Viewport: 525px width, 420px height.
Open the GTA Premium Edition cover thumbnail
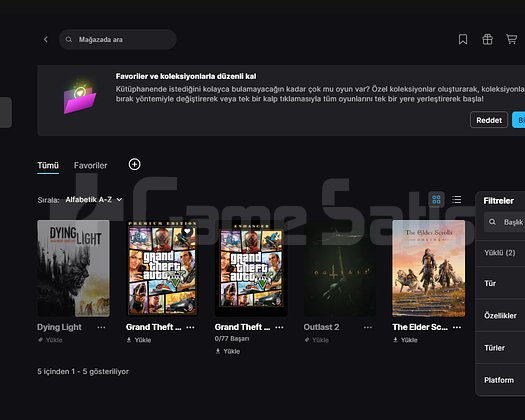pos(162,268)
